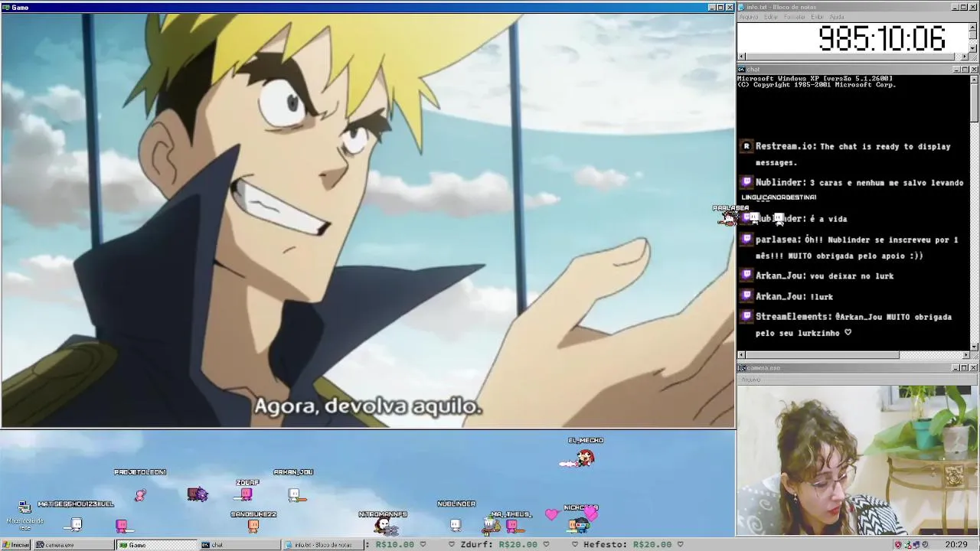Click the subtitle 'Agora, devolva aquilo.'
The image size is (980, 551).
tap(368, 406)
